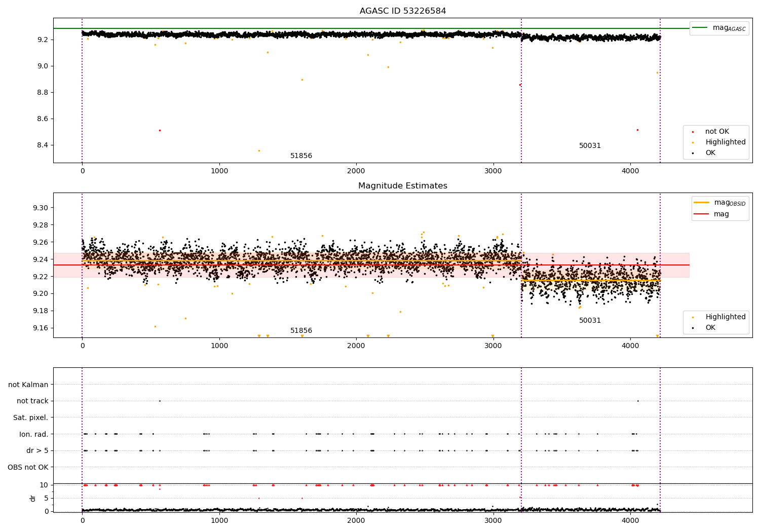Image resolution: width=760 pixels, height=532 pixels.
Task: Click lowest orange highlighted point near 8.35 magnitude
Action: tap(259, 150)
